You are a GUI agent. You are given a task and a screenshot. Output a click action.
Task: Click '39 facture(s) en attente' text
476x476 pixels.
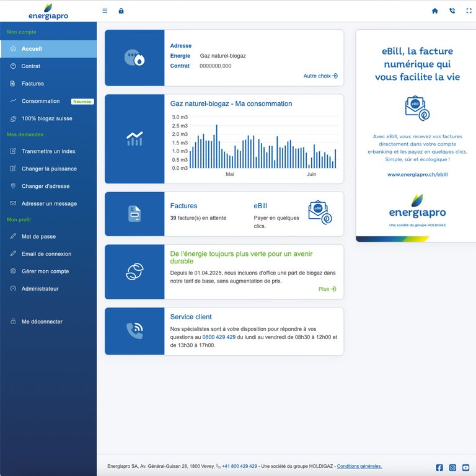(x=198, y=218)
